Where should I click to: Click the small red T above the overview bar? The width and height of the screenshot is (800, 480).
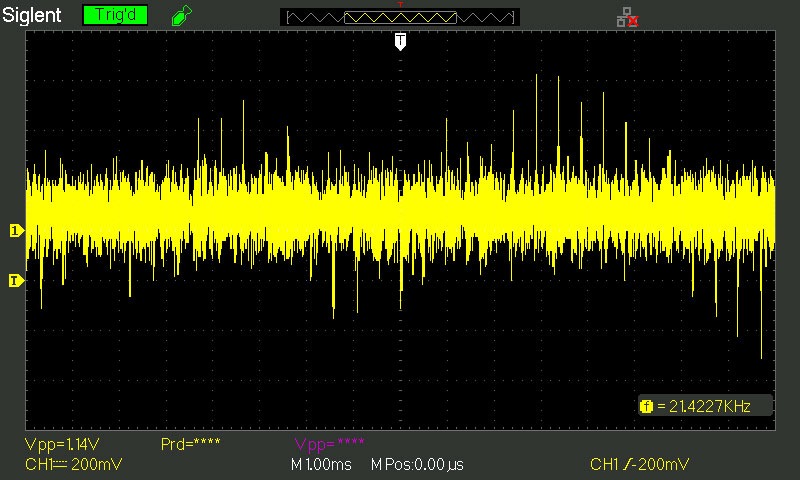coord(401,5)
